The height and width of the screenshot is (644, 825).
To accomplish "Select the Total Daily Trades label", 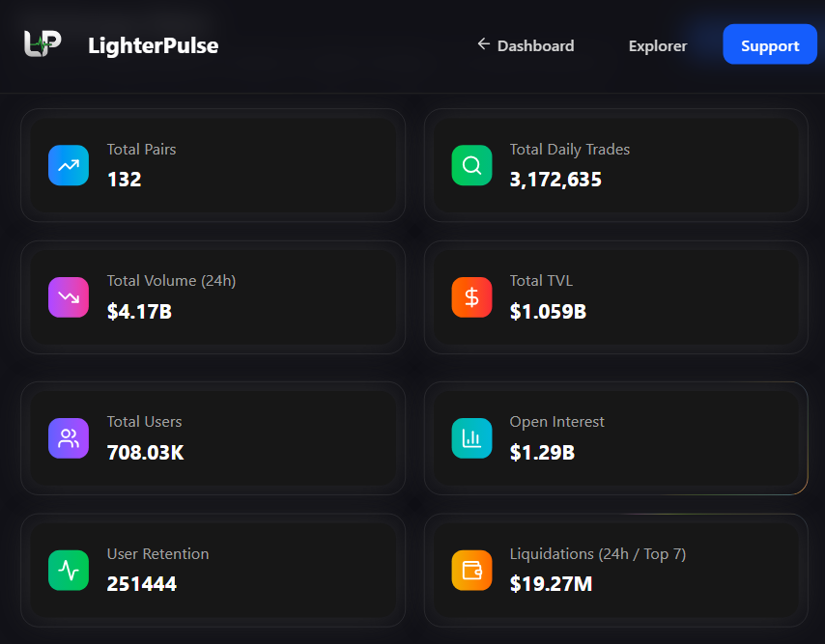I will coord(570,150).
